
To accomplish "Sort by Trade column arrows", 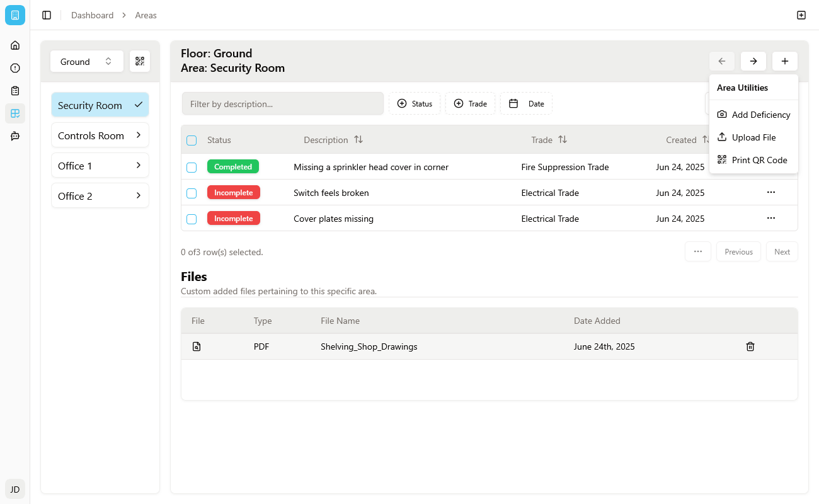I will click(563, 139).
